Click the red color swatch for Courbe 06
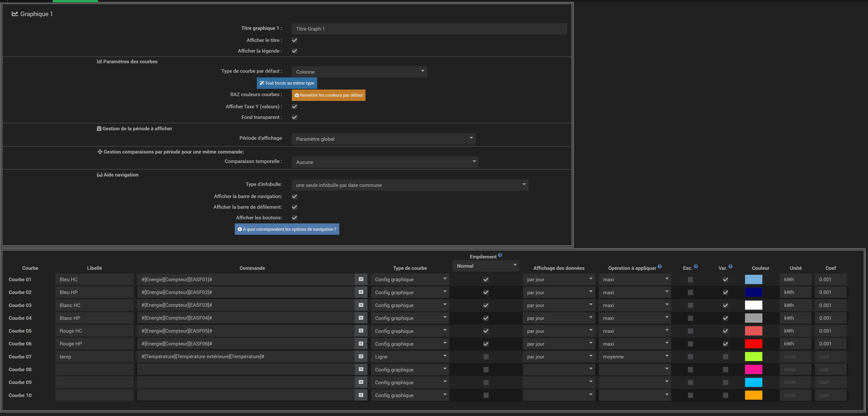The width and height of the screenshot is (868, 416). click(x=753, y=344)
